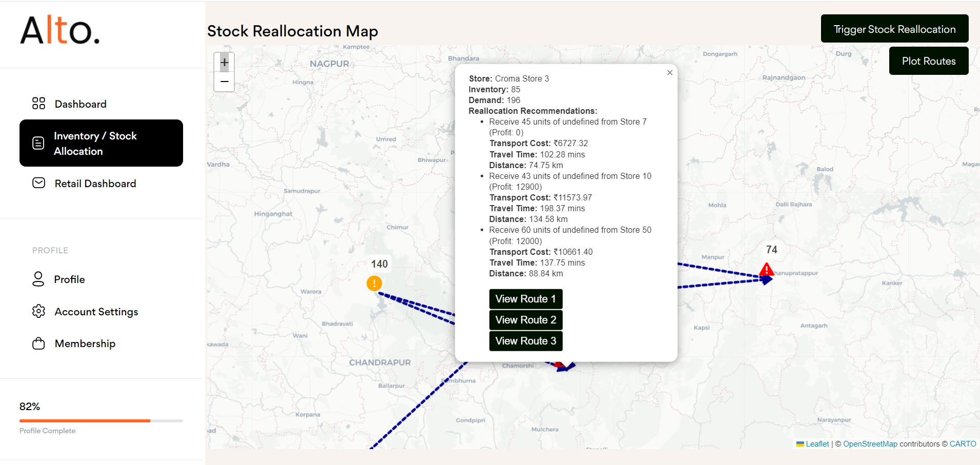Click the 'Store: Croma Store 3' line
This screenshot has height=465, width=980.
point(509,78)
